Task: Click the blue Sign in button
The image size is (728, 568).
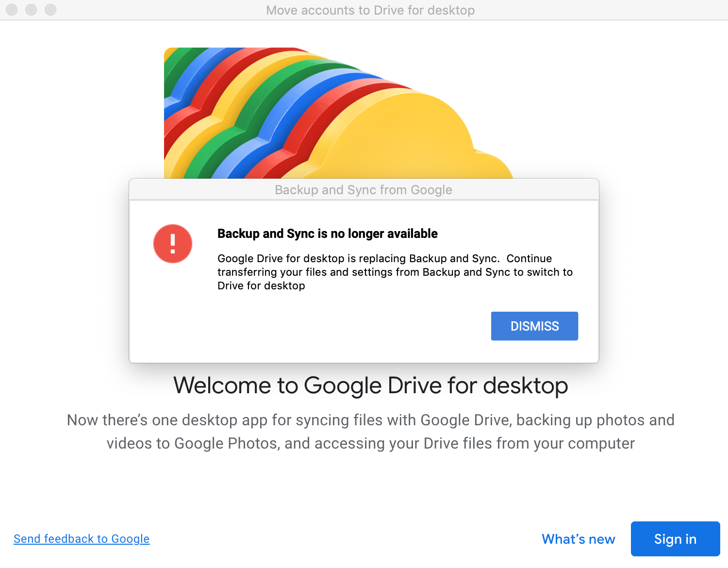Action: pyautogui.click(x=675, y=539)
